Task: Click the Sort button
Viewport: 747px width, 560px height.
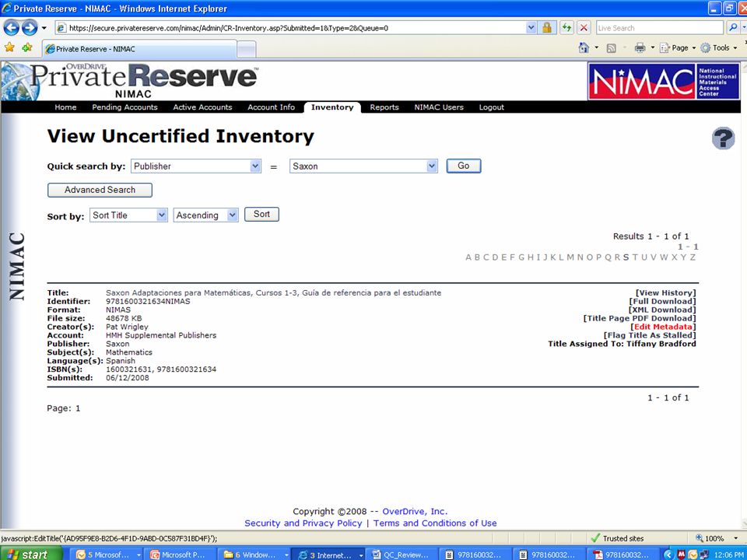Action: tap(261, 215)
